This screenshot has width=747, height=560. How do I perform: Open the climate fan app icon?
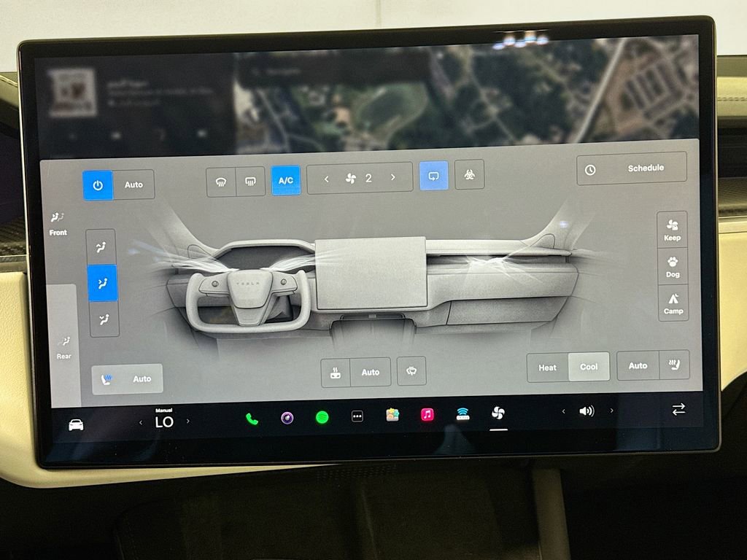click(499, 413)
